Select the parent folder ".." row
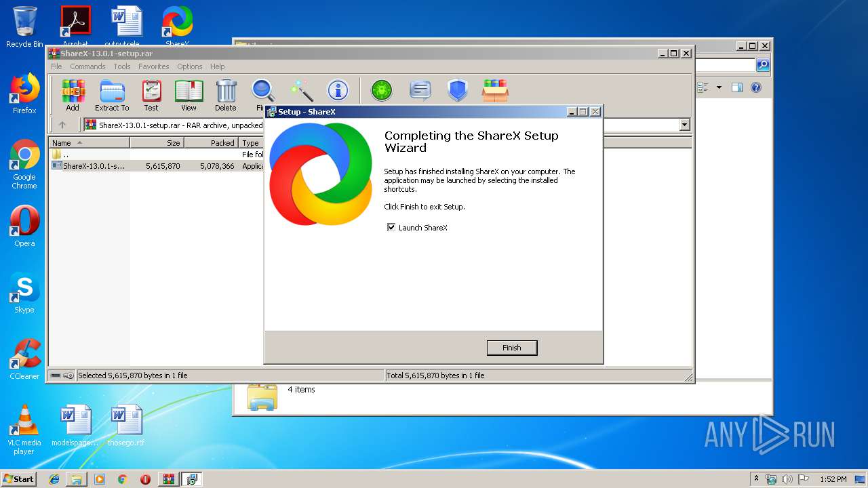The image size is (868, 488). 157,155
